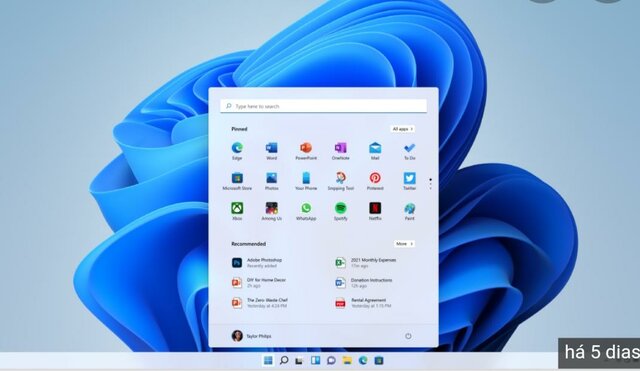Screen dimensions: 640x371
Task: Click the All apps button
Action: pyautogui.click(x=402, y=129)
